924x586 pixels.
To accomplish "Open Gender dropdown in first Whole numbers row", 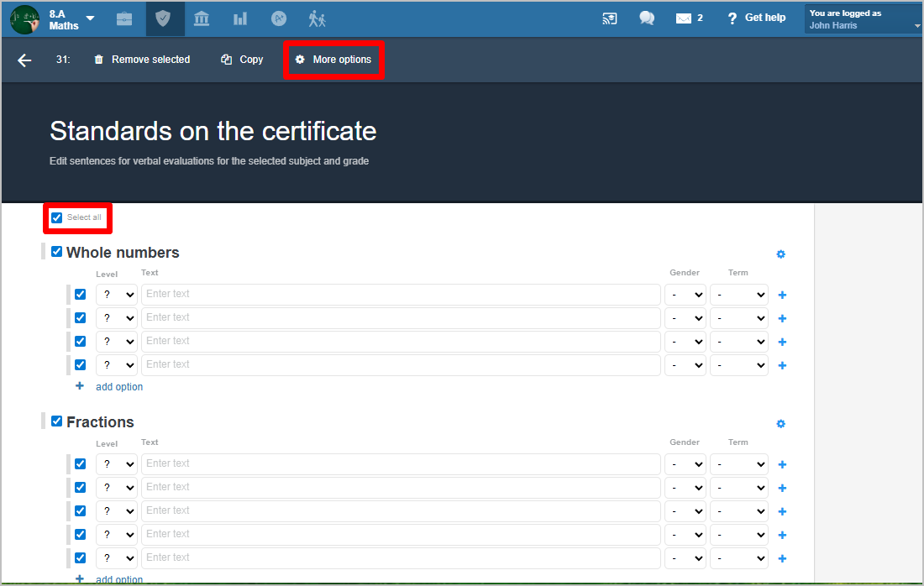I will [685, 295].
